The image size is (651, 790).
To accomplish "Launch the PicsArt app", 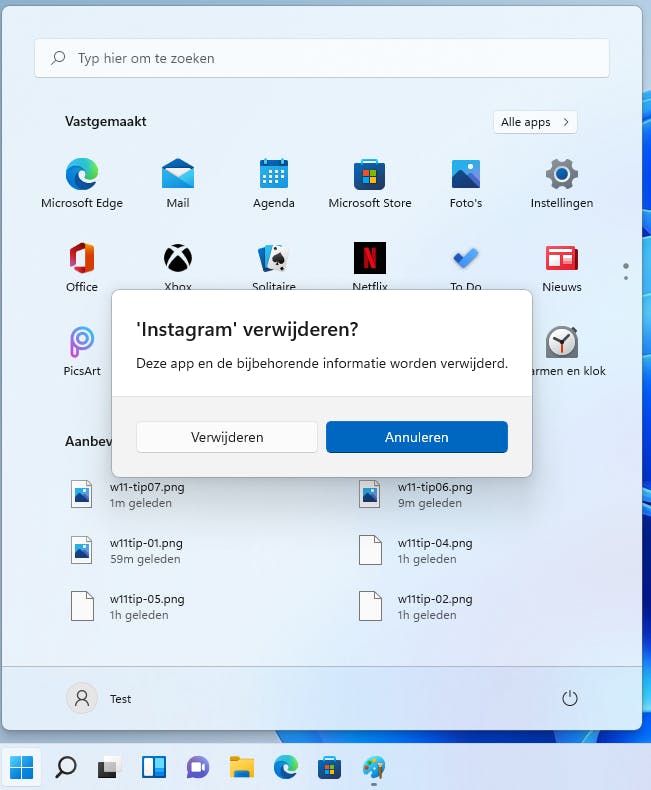I will 82,351.
